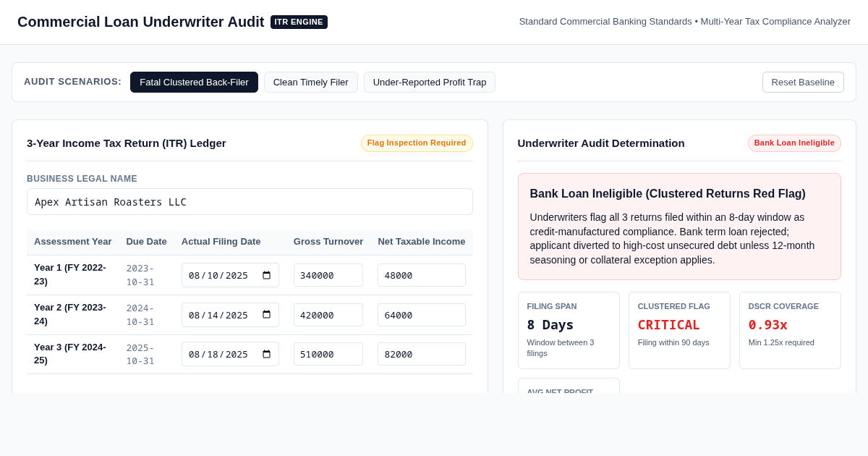Click due date 2023-10-31
This screenshot has height=456, width=868.
coord(140,275)
